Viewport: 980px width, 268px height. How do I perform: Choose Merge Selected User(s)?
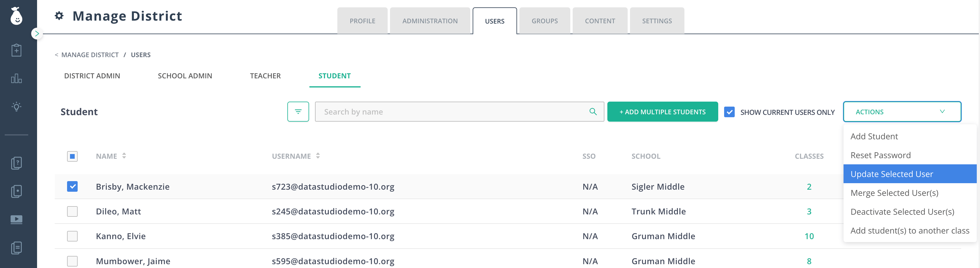click(910, 193)
